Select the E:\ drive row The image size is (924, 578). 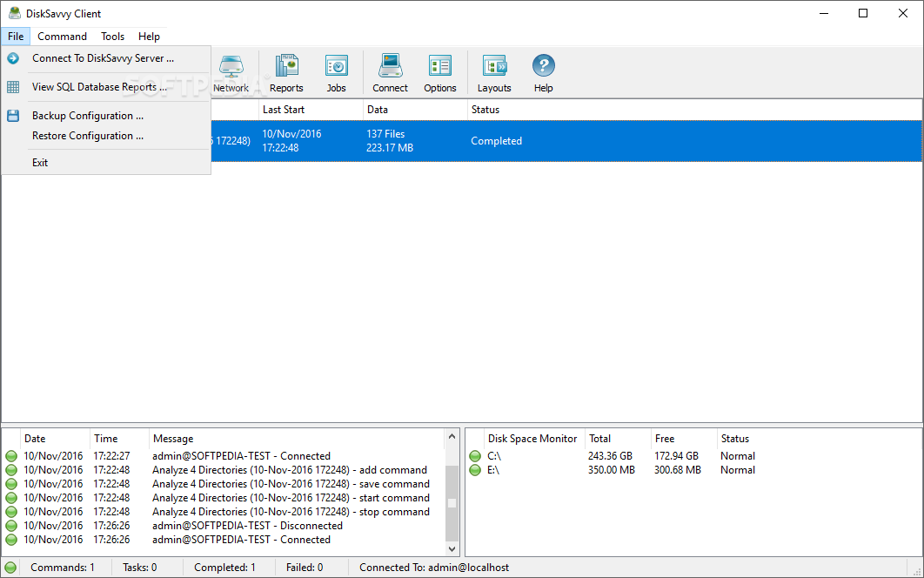pyautogui.click(x=693, y=470)
